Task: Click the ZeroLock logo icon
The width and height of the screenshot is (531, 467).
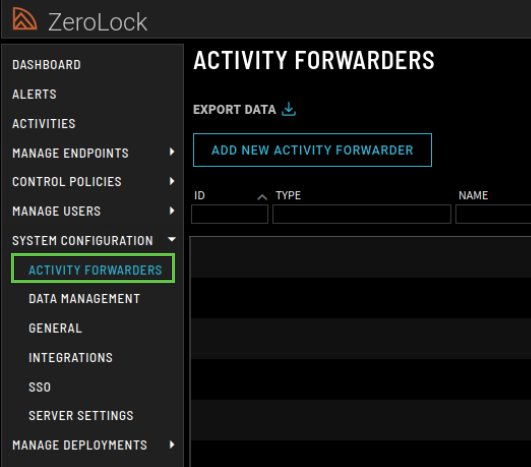Action: coord(24,19)
